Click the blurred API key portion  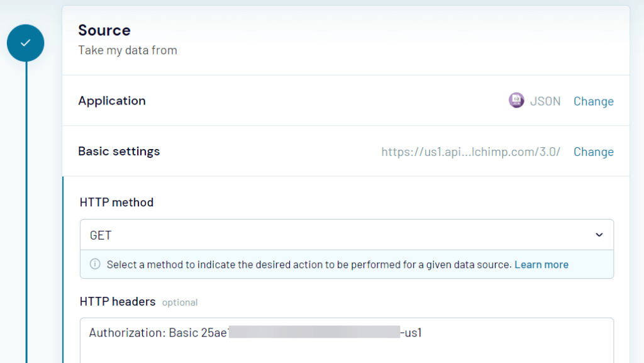click(x=314, y=333)
